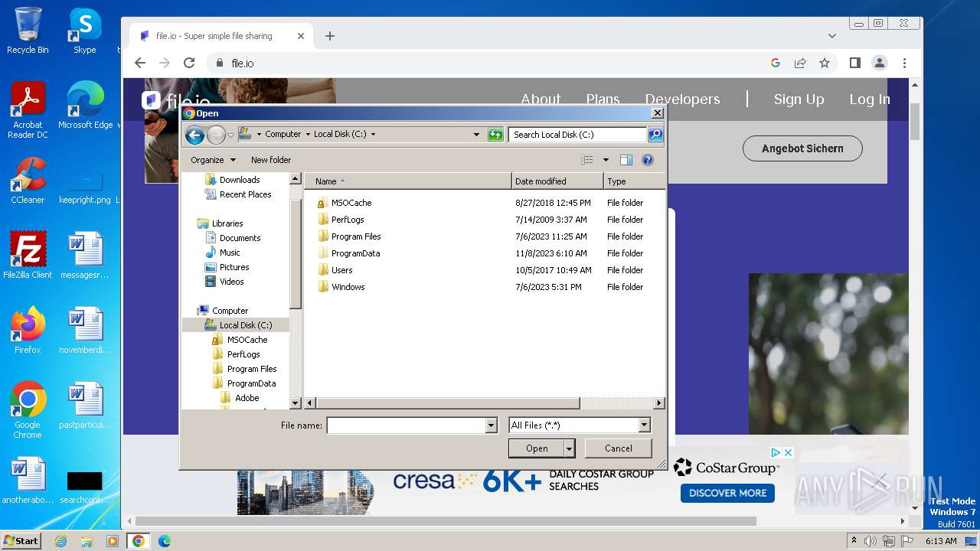Viewport: 980px width, 551px height.
Task: Select Adobe folder in navigation tree
Action: pyautogui.click(x=247, y=398)
